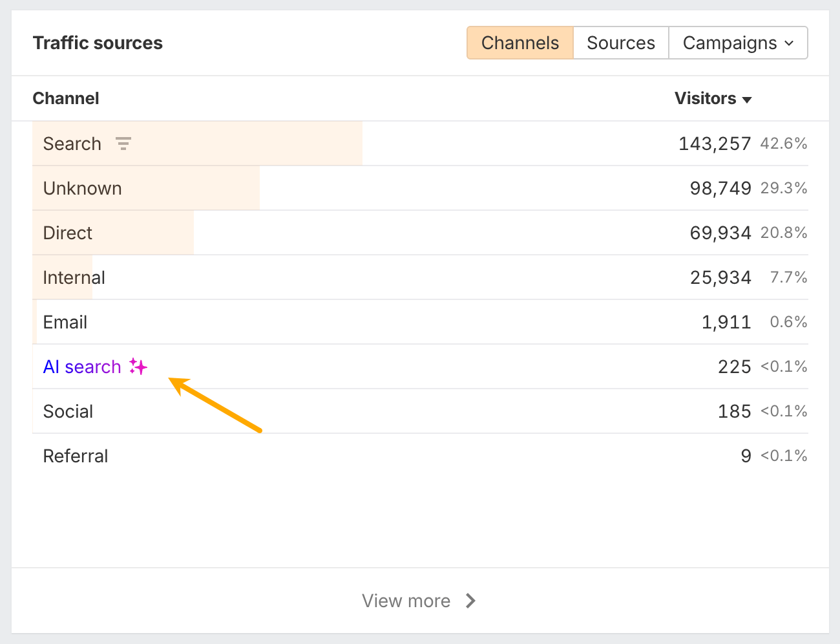Select the Search channel row

point(72,144)
